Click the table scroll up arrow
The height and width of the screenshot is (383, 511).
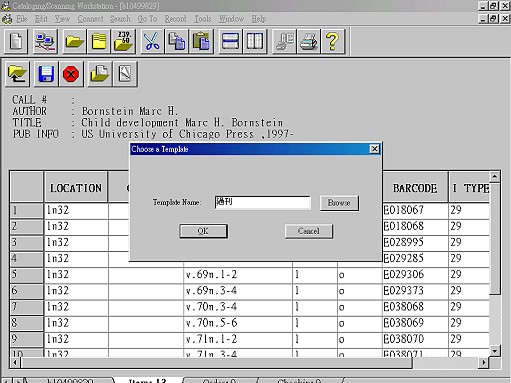pyautogui.click(x=495, y=176)
